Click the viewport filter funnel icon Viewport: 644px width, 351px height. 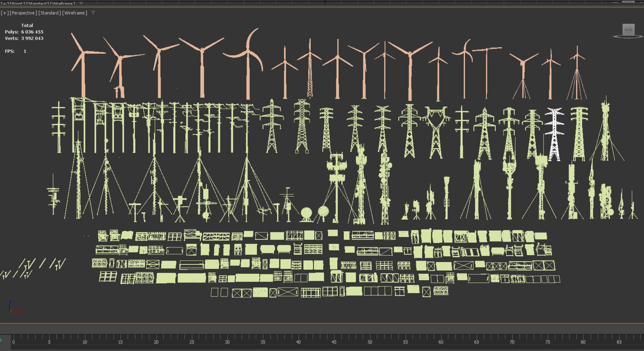[93, 13]
